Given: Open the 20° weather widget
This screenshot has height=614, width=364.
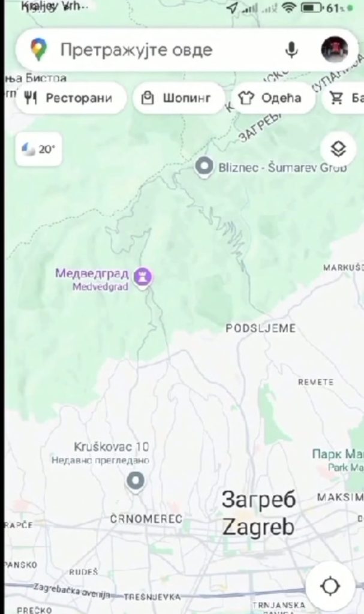Looking at the screenshot, I should [x=38, y=149].
